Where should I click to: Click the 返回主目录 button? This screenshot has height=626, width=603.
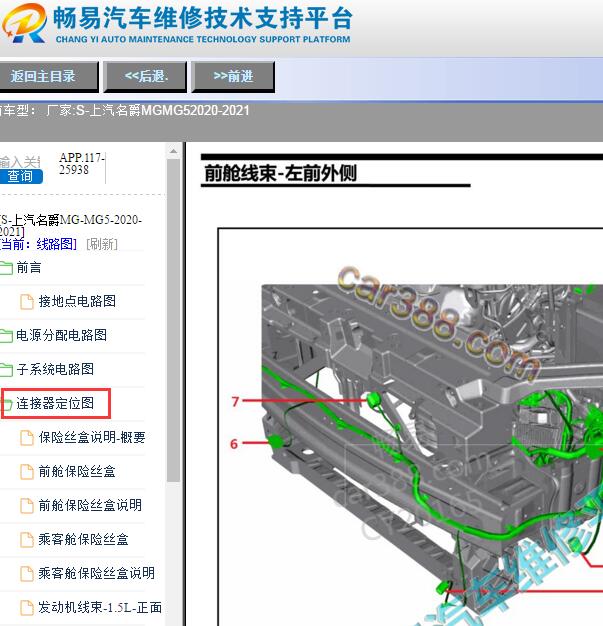coord(48,77)
